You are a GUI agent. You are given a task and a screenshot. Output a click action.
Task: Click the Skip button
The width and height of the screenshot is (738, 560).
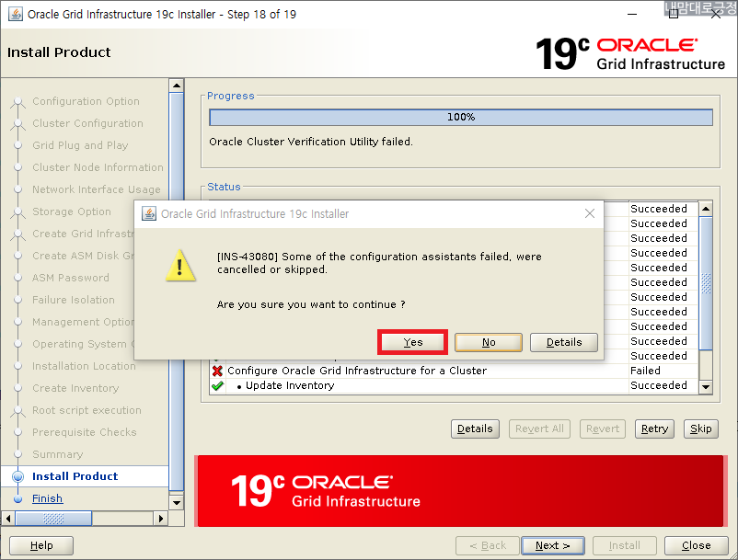click(701, 429)
